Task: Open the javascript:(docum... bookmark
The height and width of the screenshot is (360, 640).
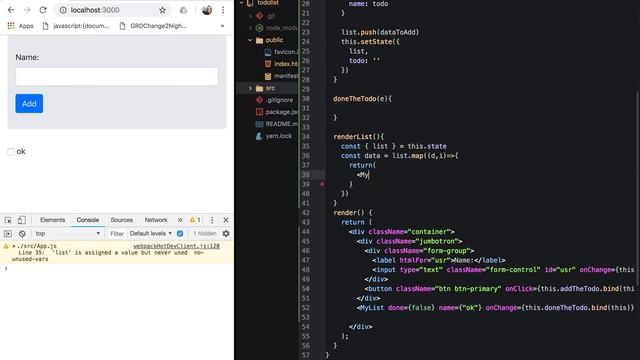Action: click(x=76, y=26)
